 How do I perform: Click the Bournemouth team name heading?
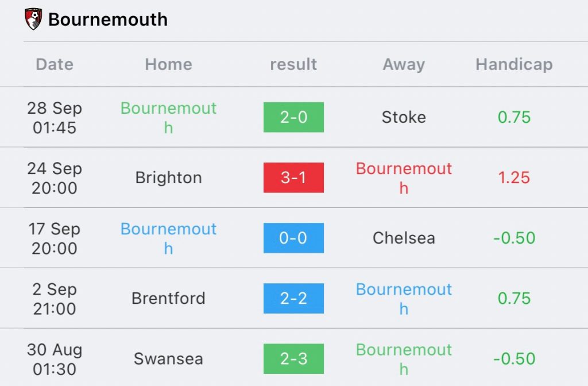(108, 20)
